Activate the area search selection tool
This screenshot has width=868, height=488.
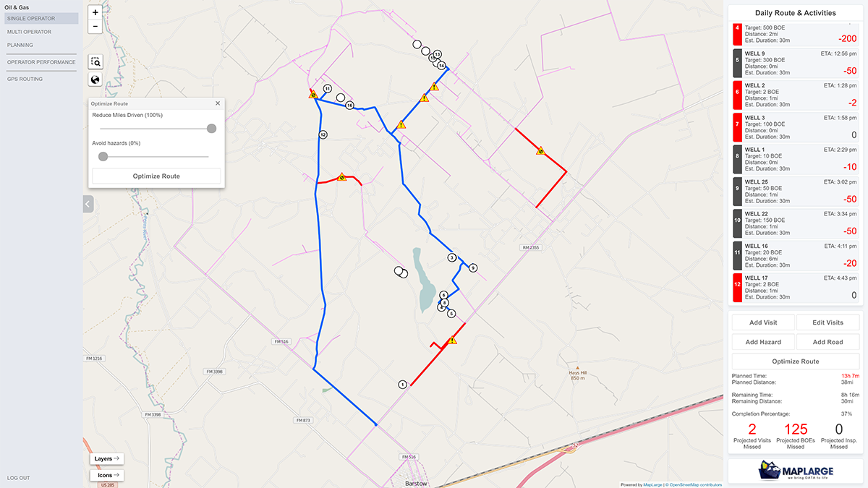(95, 62)
